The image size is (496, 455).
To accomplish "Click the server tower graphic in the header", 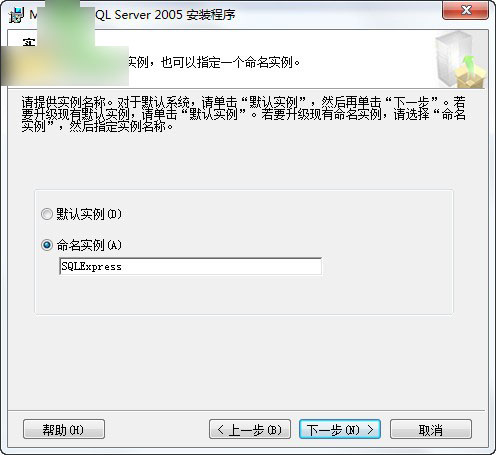I will pyautogui.click(x=448, y=57).
